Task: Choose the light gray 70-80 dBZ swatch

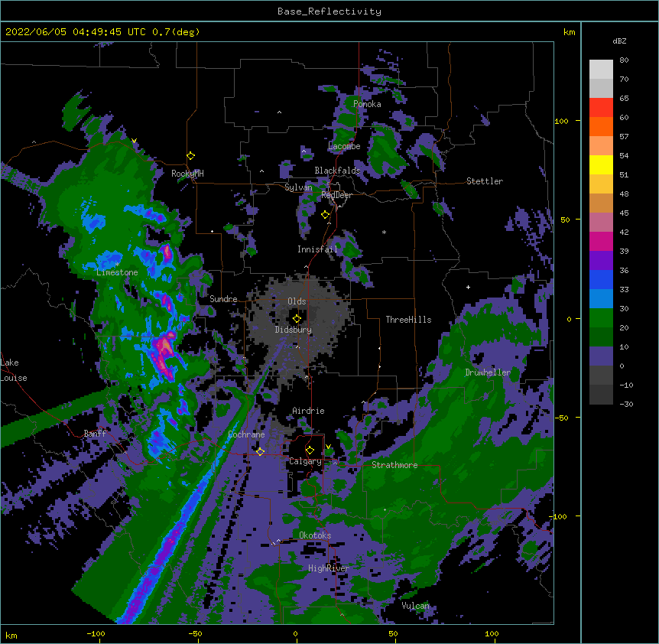Action: click(601, 69)
